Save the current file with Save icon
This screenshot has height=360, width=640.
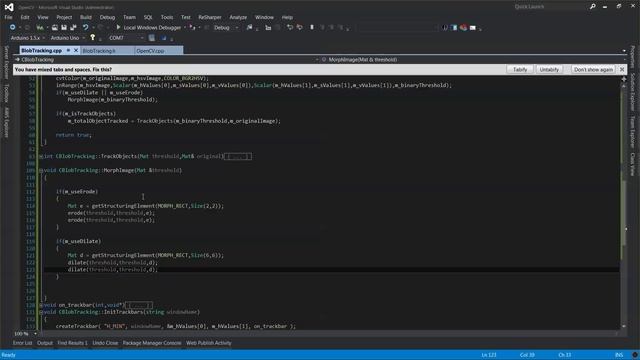(64, 27)
